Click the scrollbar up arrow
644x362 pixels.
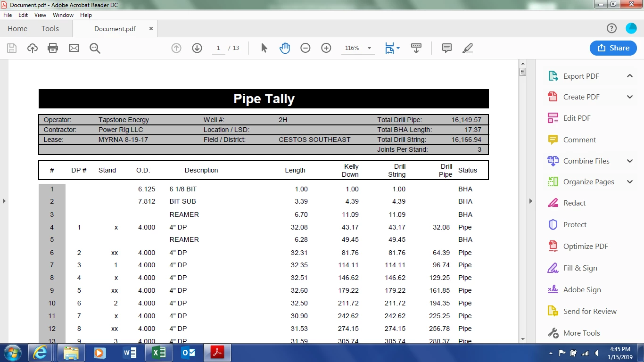point(522,63)
